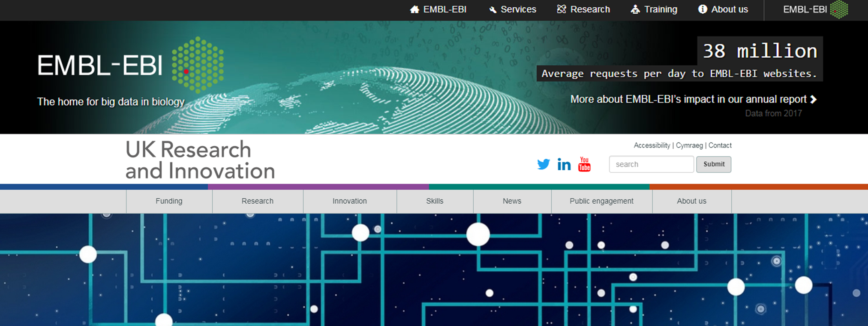Screen dimensions: 868x326
Task: Click 'Average requests per day' caption
Action: coord(679,73)
